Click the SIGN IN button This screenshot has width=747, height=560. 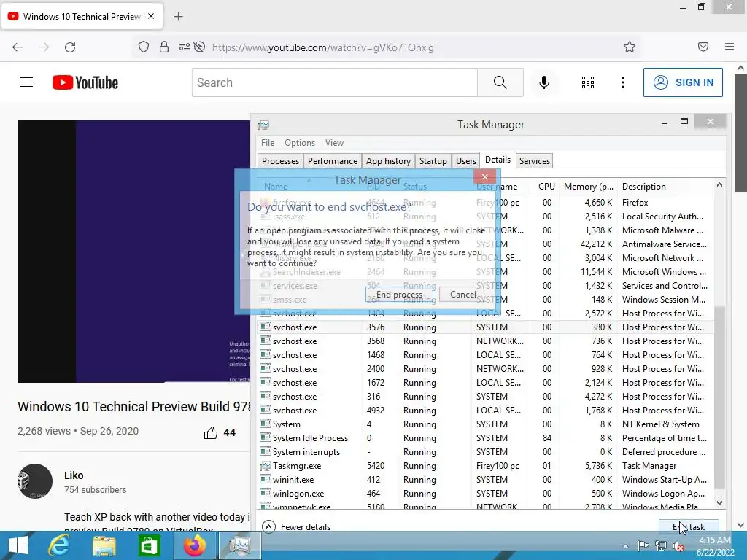tap(683, 82)
